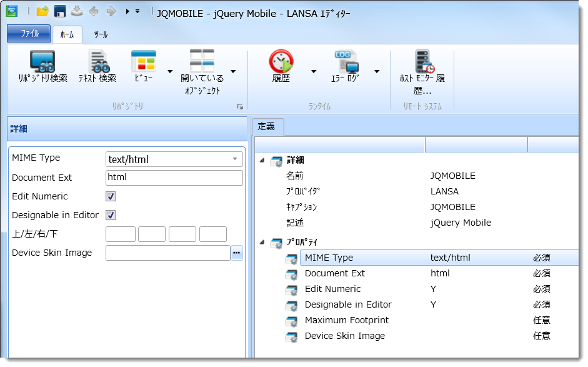Click the text/html value in the property tree
The width and height of the screenshot is (588, 367).
click(x=450, y=258)
